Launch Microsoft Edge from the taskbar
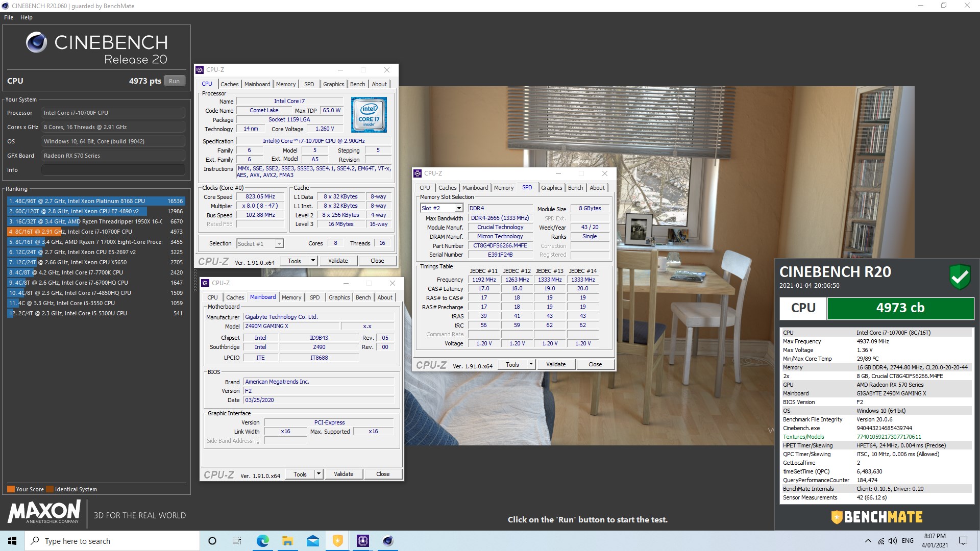 pos(262,541)
